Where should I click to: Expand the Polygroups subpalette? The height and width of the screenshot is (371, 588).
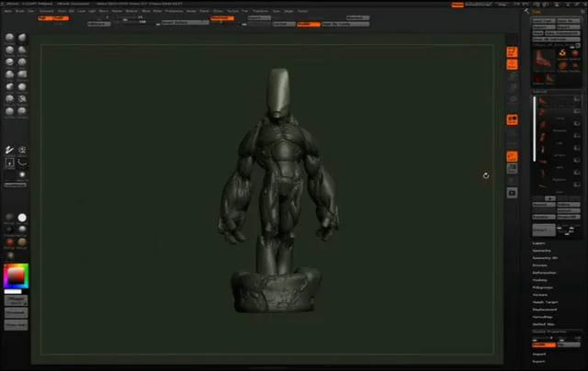543,287
